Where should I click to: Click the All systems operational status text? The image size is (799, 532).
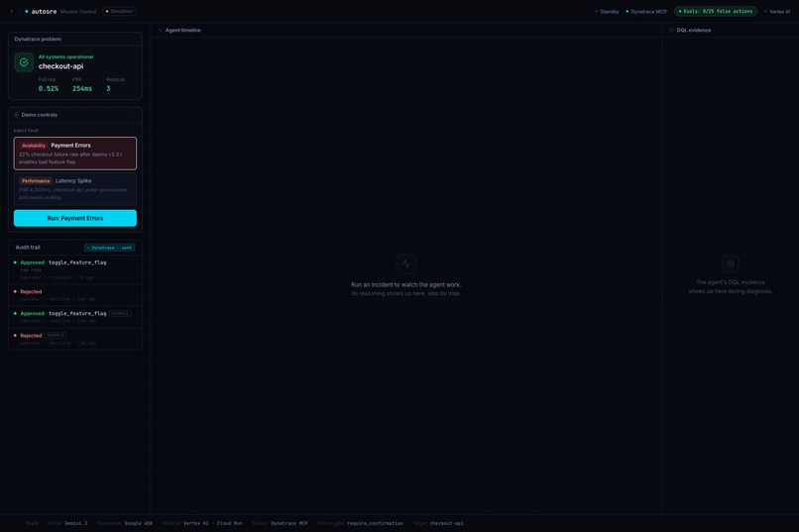65,57
